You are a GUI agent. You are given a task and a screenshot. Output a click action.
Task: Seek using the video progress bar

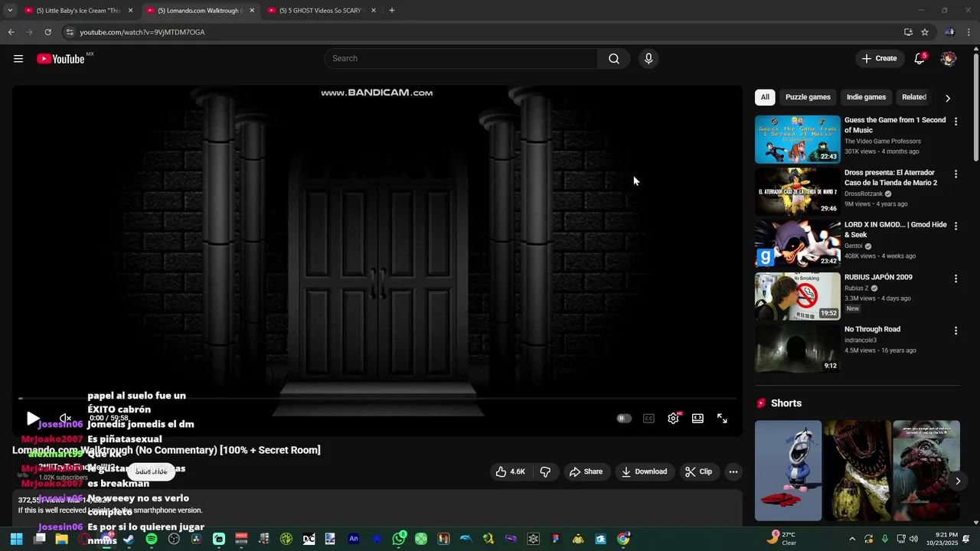[377, 399]
